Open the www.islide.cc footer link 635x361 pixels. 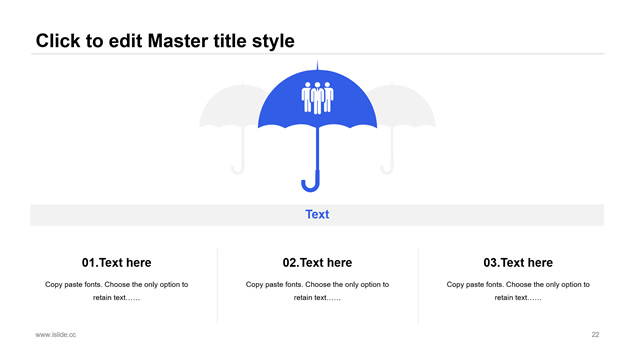[55, 335]
